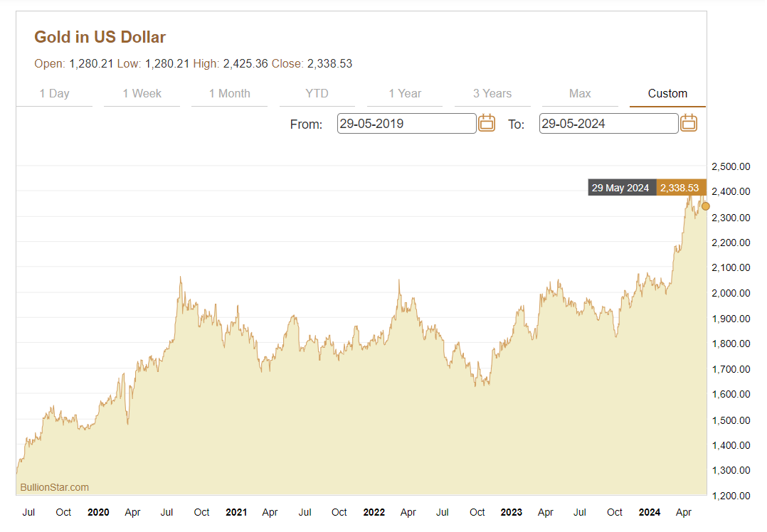Click the 2,338.53 orange price tag on chart
Viewport: 767px width, 532px height.
[x=679, y=188]
